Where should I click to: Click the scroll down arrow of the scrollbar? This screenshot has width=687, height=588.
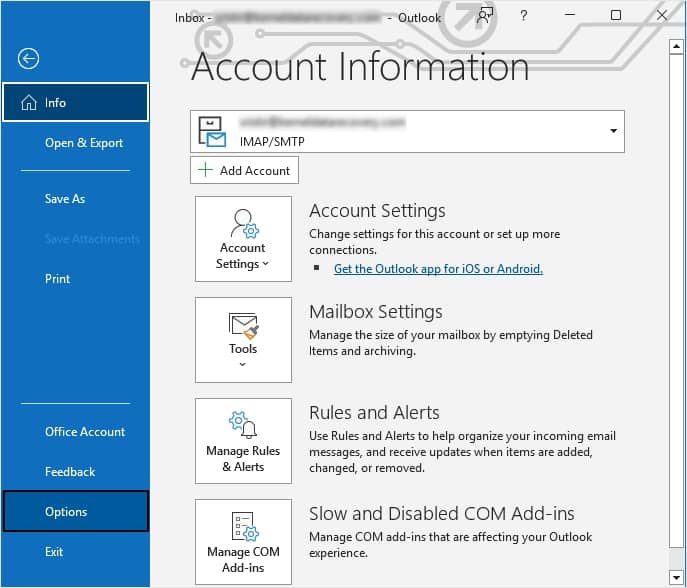point(676,577)
